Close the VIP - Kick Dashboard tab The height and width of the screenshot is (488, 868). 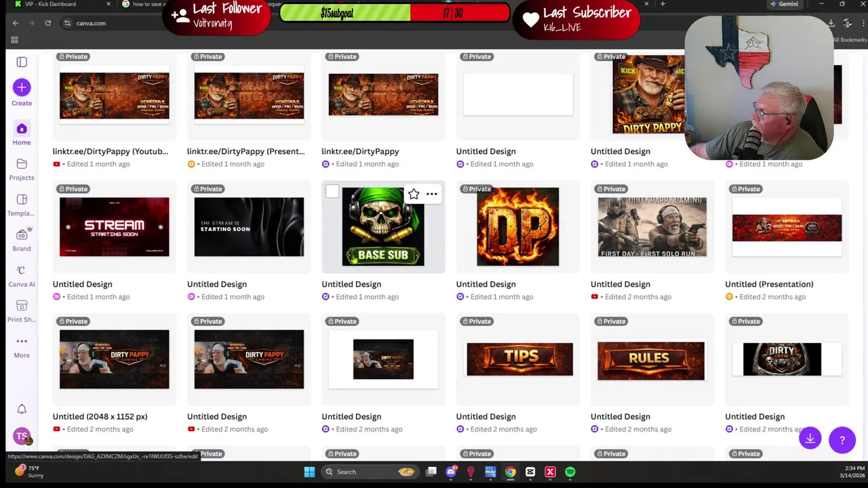coord(108,4)
